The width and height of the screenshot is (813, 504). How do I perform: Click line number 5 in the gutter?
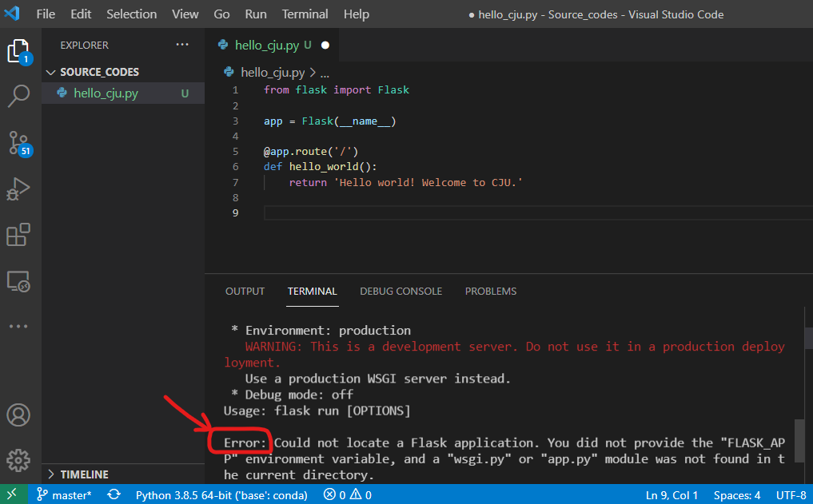point(235,151)
